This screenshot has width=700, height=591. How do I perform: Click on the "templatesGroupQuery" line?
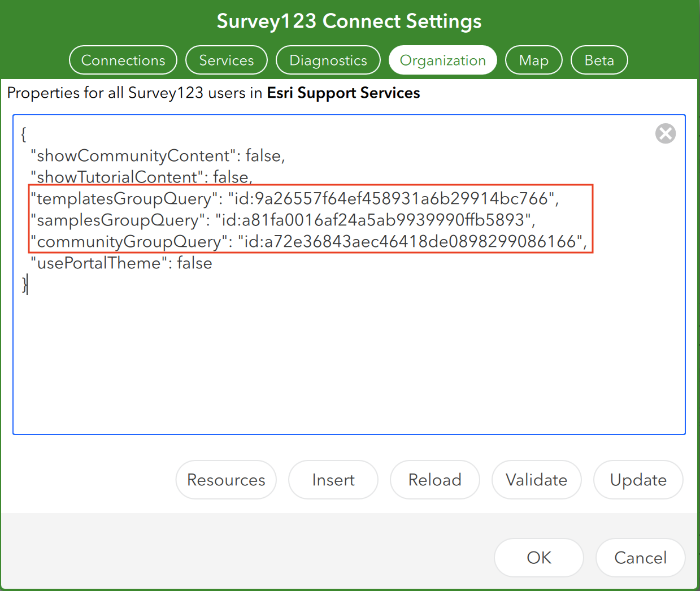tap(295, 198)
